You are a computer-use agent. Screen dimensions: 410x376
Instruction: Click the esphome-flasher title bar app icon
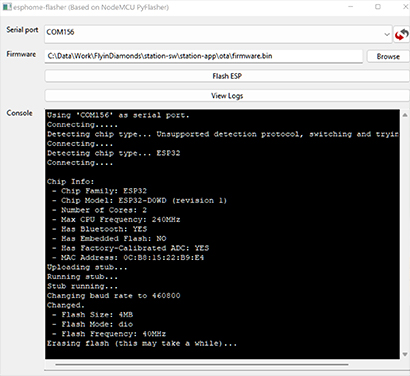[x=7, y=7]
